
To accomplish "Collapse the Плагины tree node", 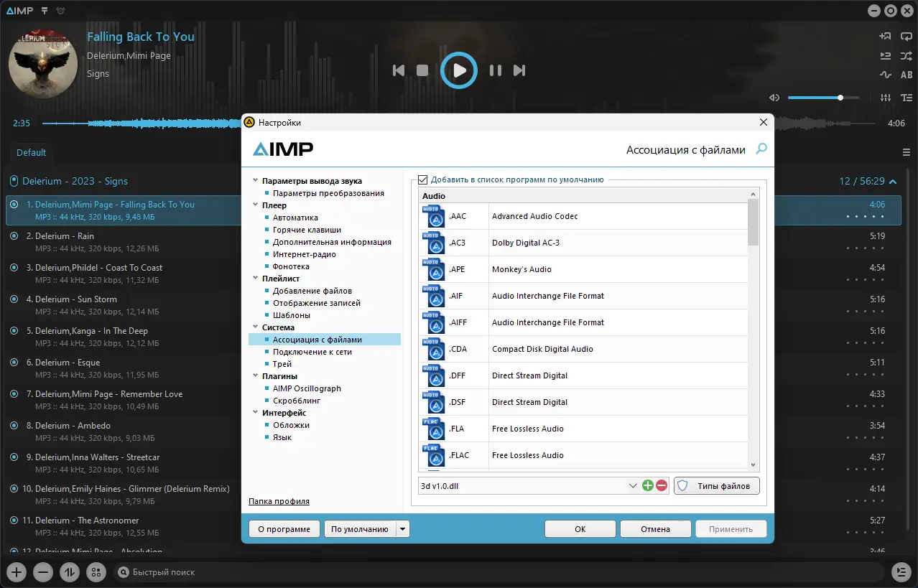I will (255, 376).
